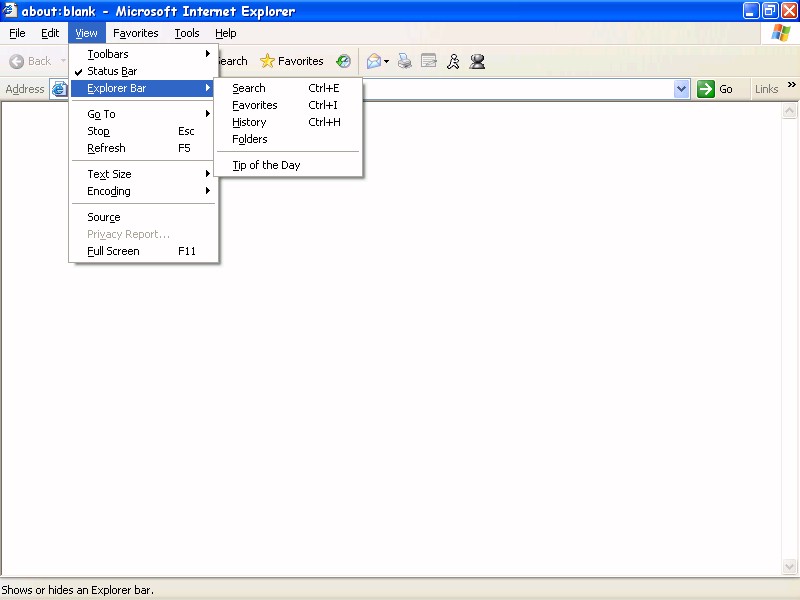Toggle the Status Bar menu option

point(144,71)
